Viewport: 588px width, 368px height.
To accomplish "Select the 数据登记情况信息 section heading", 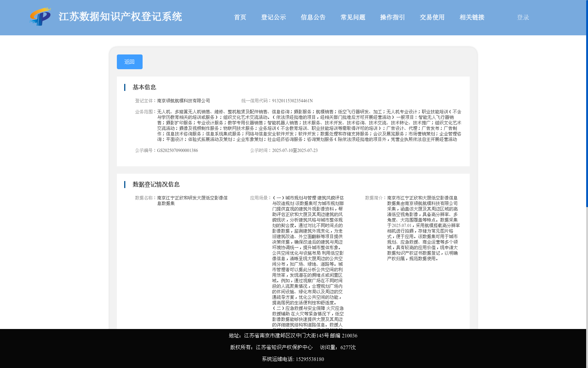I will 156,184.
